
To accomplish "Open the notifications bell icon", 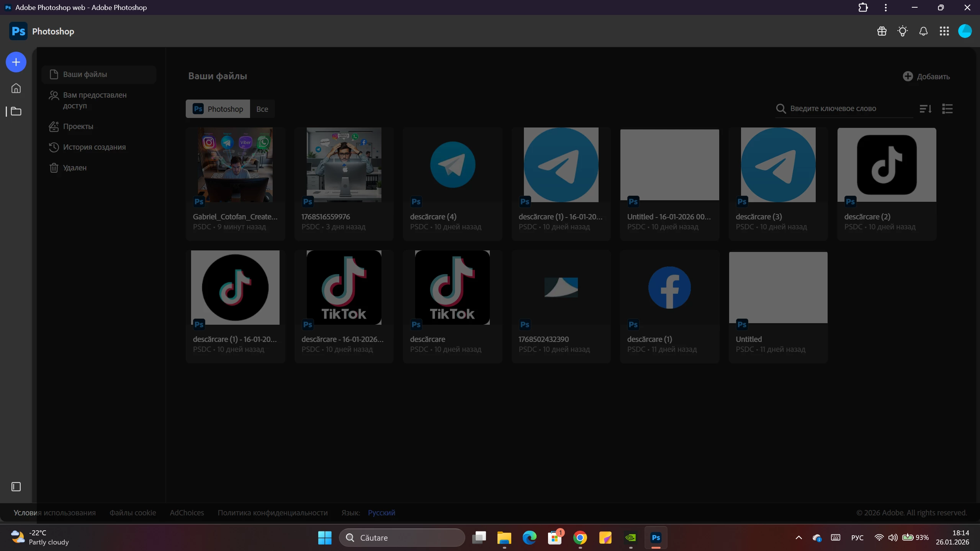I will (923, 31).
